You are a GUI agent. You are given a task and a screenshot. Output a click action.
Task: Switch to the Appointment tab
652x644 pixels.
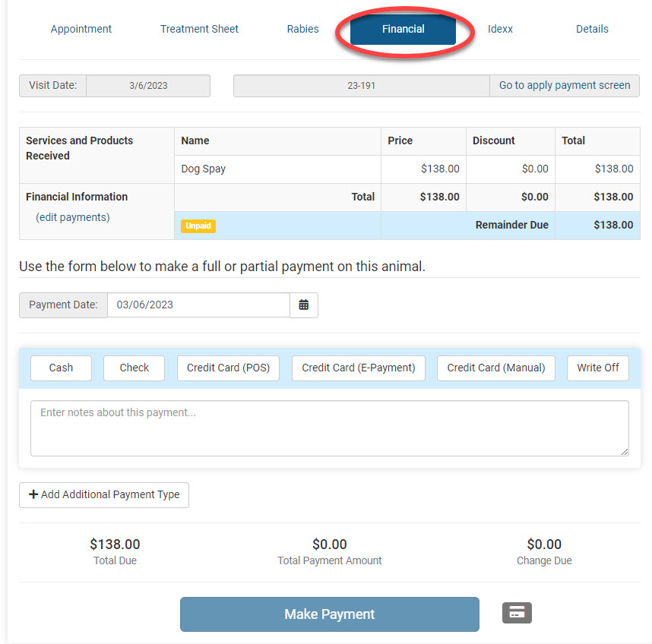coord(81,29)
